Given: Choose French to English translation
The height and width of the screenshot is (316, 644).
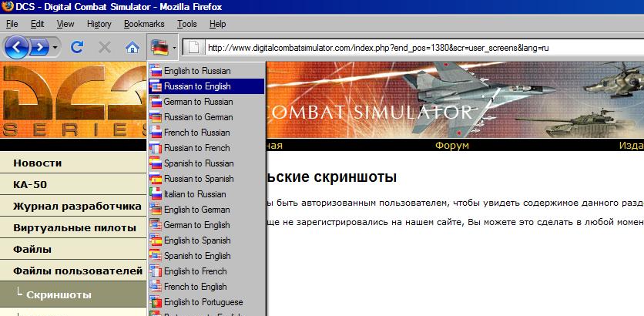Looking at the screenshot, I should click(x=206, y=287).
